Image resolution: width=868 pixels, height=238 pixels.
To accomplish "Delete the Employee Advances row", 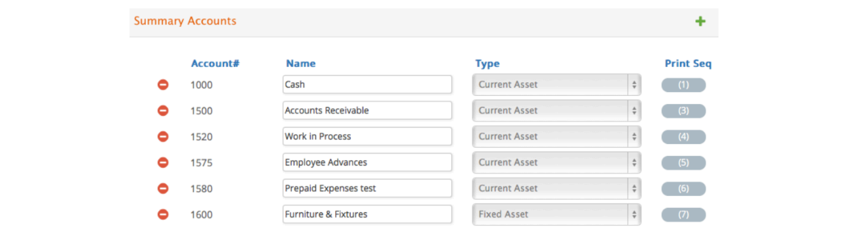I will (x=163, y=162).
